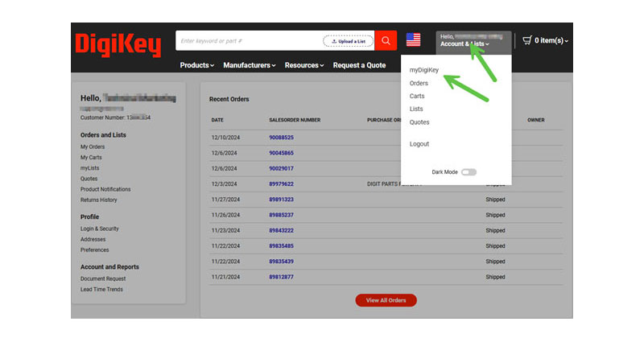Screen dimensions: 644x342
Task: Click the DigiKey logo
Action: [118, 43]
